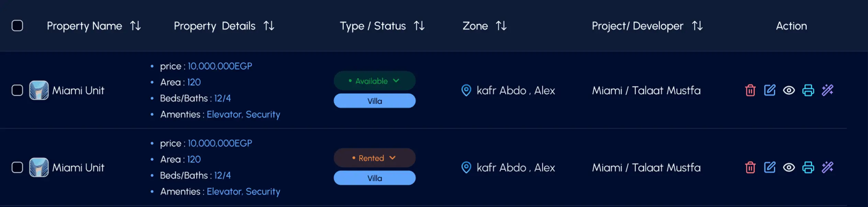Toggle the select-all header checkbox
868x207 pixels.
pos(17,26)
